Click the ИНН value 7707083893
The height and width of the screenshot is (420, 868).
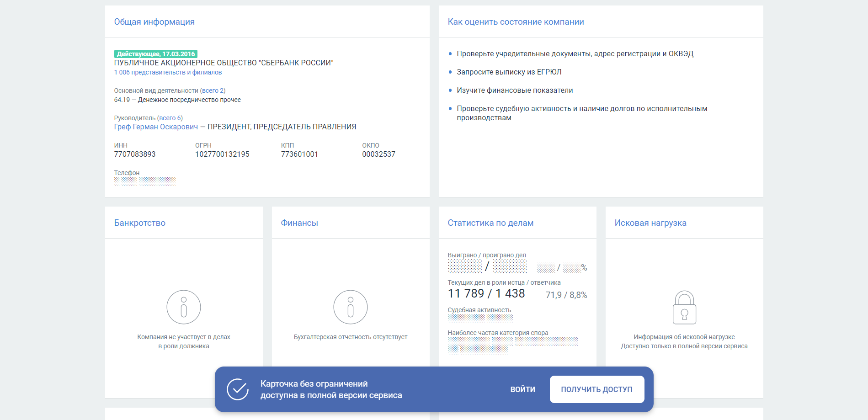point(135,154)
